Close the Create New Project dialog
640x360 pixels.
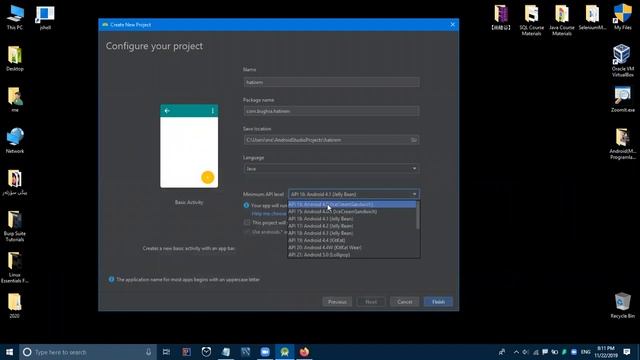[452, 24]
